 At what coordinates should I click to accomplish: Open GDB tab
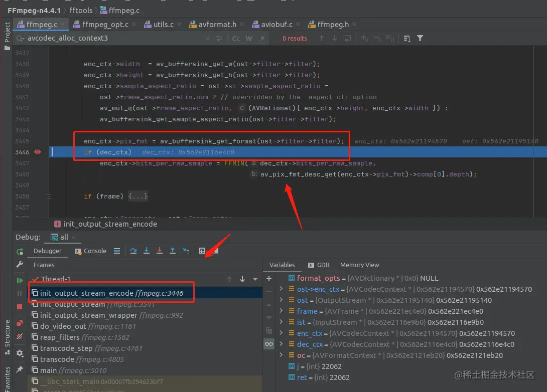pyautogui.click(x=319, y=265)
